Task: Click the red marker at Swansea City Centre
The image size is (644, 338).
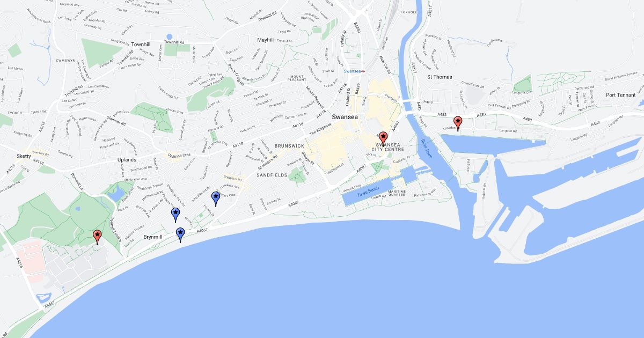Action: click(383, 138)
